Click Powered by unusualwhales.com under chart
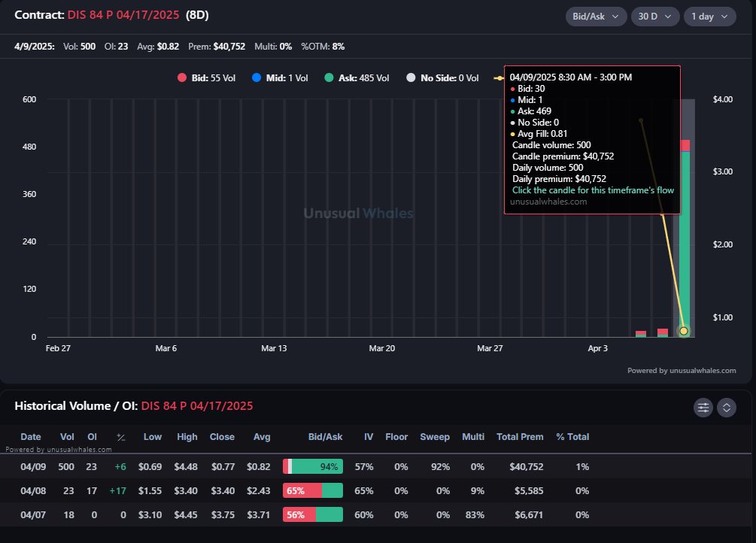756x543 pixels. [x=682, y=370]
